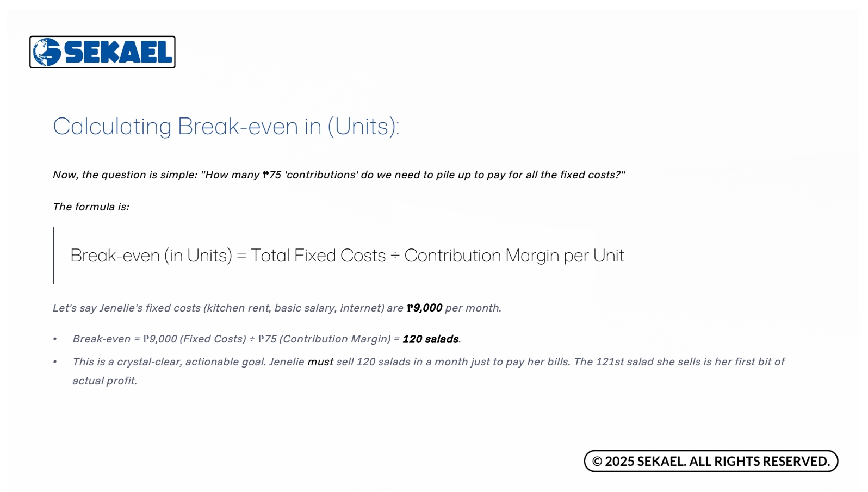Screen dimensions: 868x492
Task: Click the bullet marker before "Break-even = ₱9,000"
Action: (x=55, y=339)
